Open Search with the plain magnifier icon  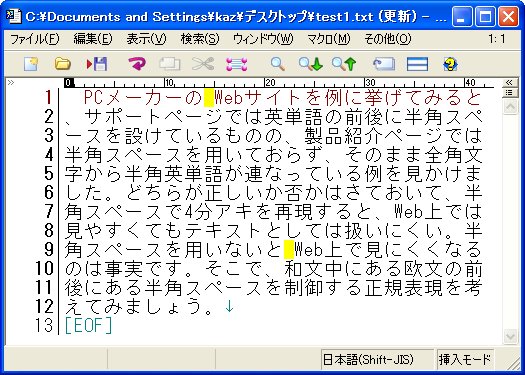coord(278,64)
